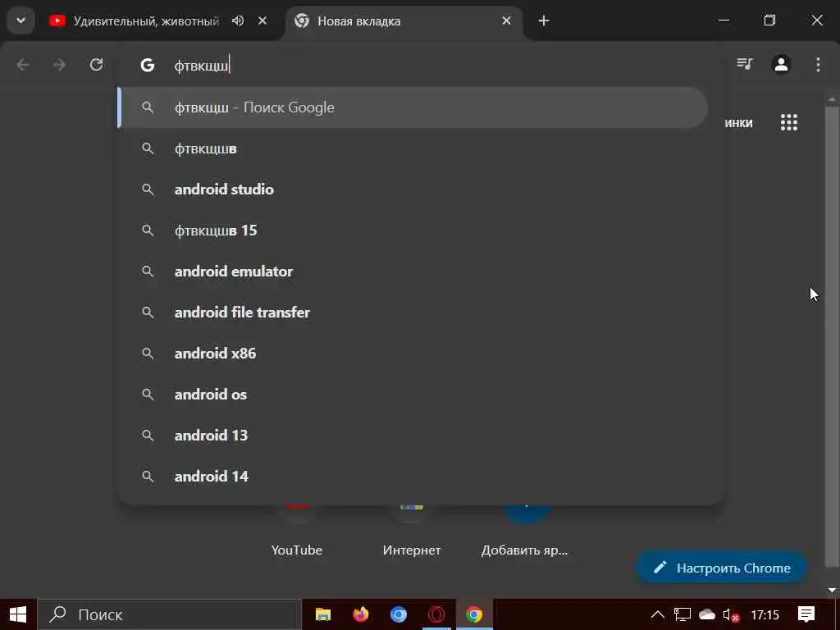Open the Windows Start menu

[18, 614]
